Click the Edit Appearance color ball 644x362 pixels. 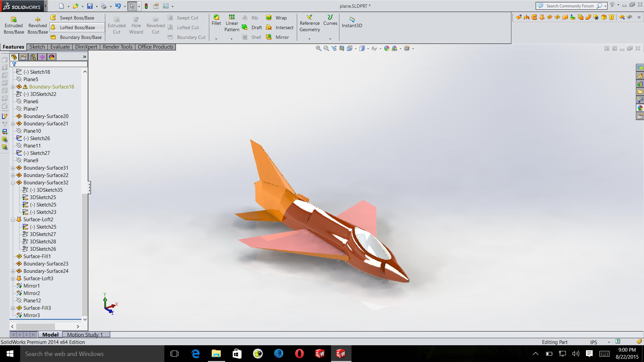(x=387, y=48)
